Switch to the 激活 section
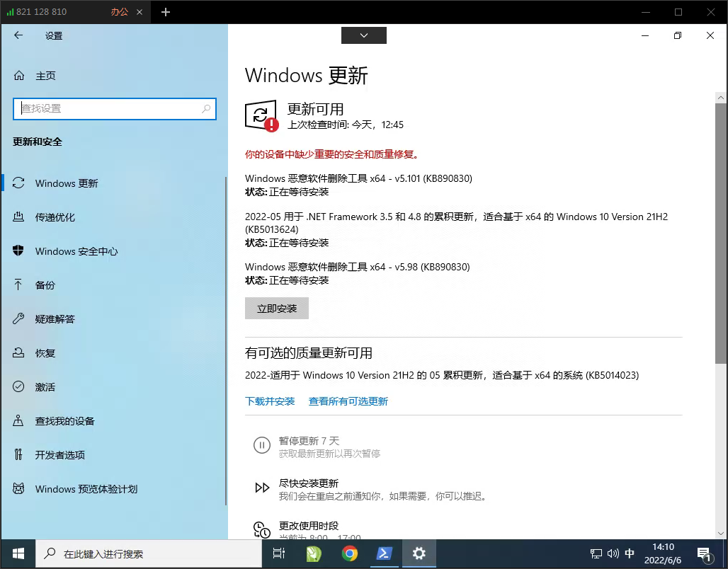 (115, 386)
